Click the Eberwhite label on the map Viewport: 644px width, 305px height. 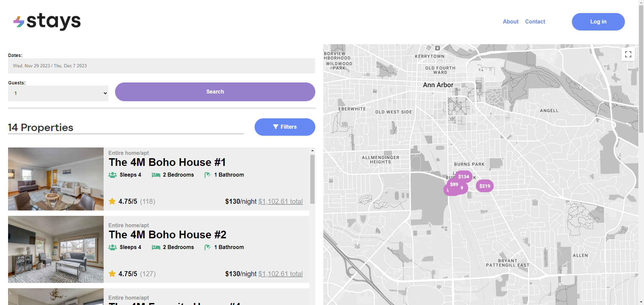coord(352,109)
